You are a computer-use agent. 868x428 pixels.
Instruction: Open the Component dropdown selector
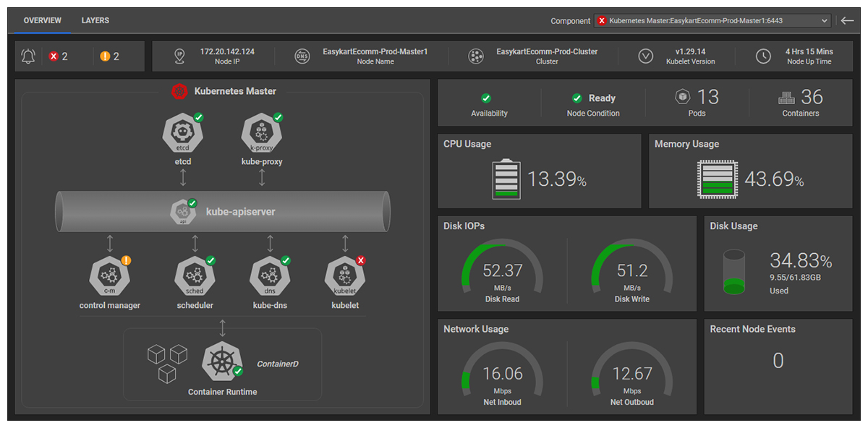click(712, 21)
